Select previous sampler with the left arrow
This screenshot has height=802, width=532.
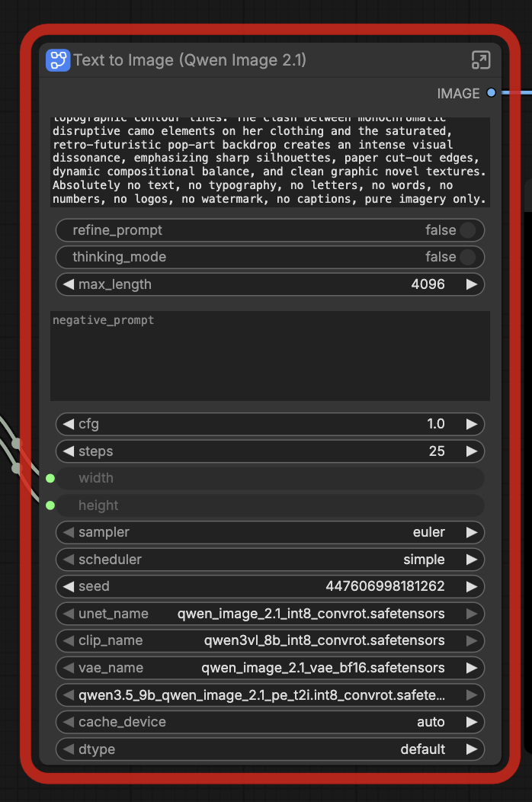(69, 532)
